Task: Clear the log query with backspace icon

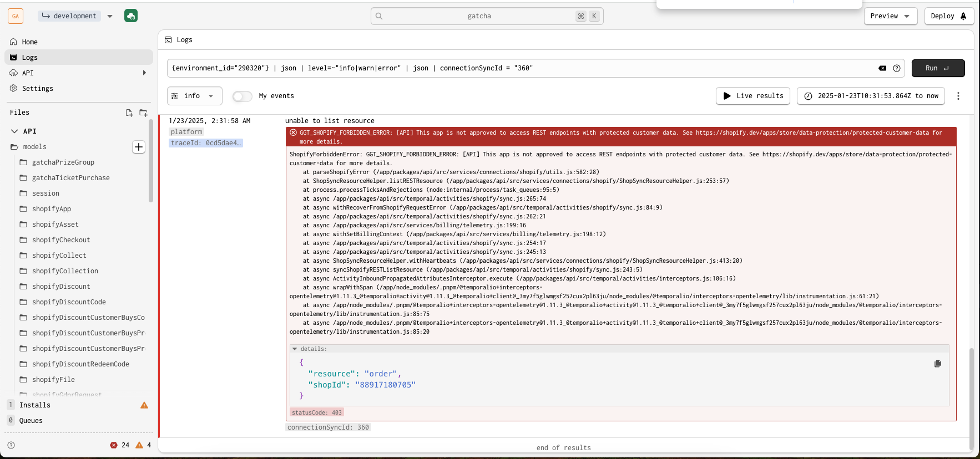Action: [882, 68]
